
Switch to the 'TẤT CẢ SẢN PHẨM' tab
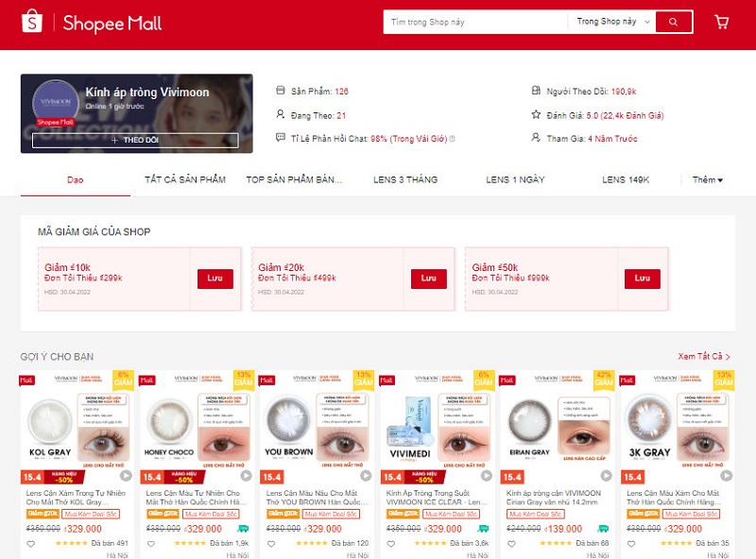[185, 179]
